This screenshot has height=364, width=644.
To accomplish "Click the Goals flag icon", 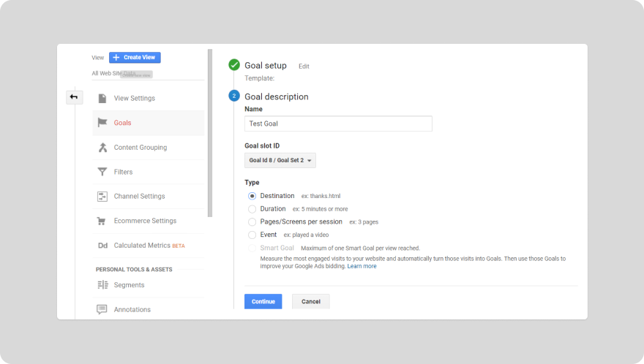I will tap(102, 123).
